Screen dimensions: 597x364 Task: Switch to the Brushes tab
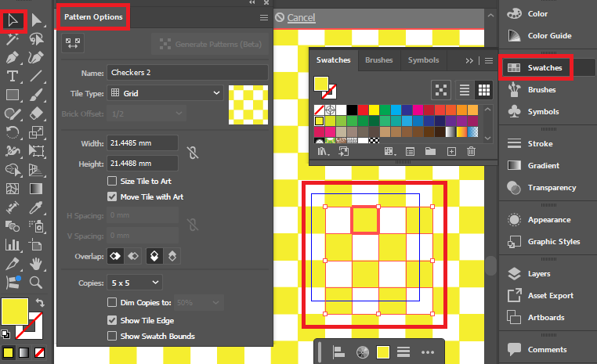pos(379,60)
